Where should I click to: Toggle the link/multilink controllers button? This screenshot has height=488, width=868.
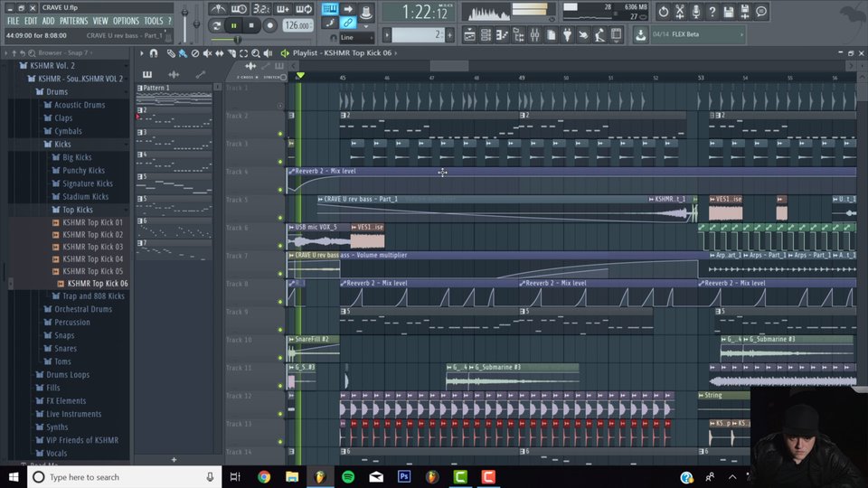coord(347,23)
